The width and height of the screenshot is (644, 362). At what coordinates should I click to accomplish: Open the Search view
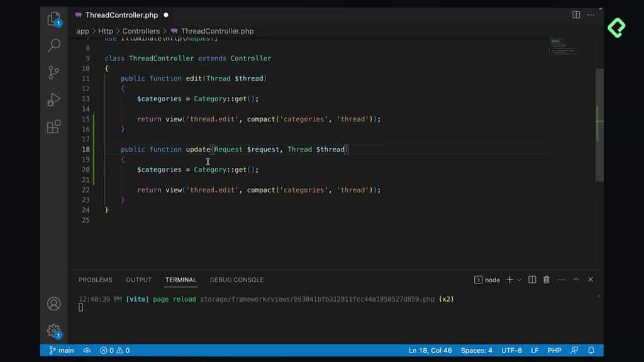[53, 46]
